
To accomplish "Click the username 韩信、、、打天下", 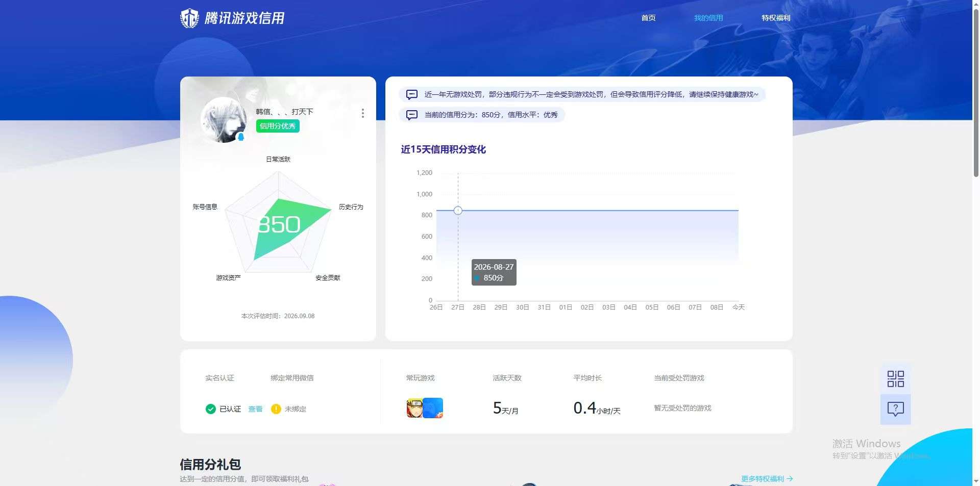I will coord(285,112).
